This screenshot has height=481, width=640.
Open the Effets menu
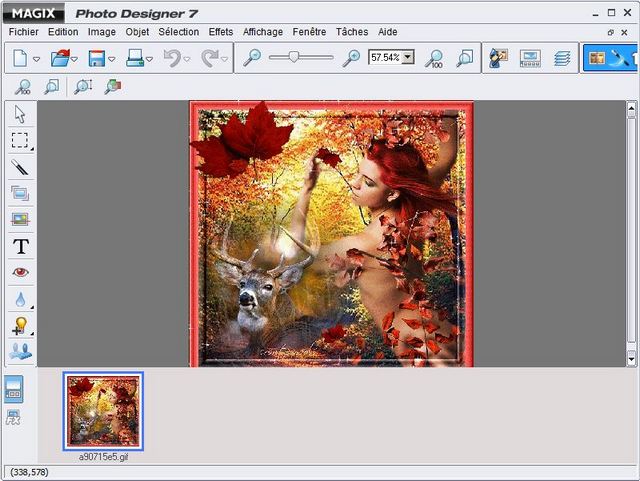coord(221,32)
